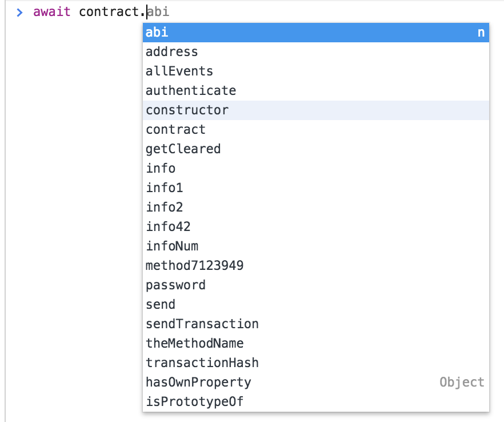
Task: Pick the allEvents suggestion
Action: coord(315,71)
